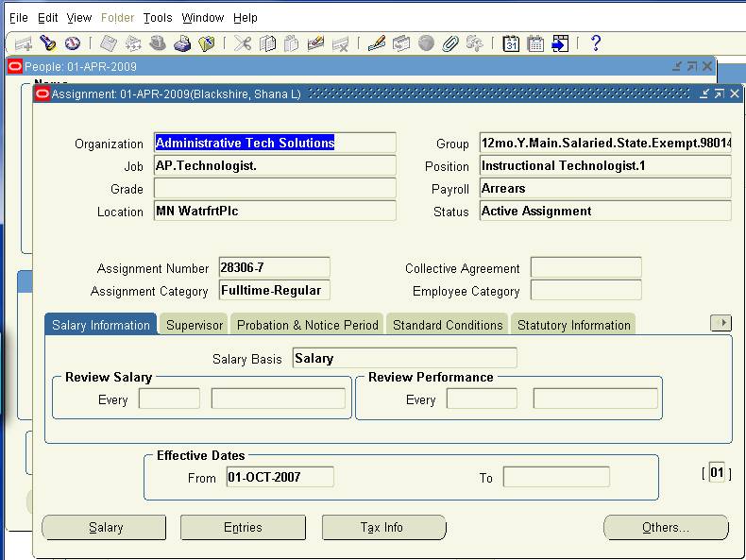Viewport: 746px width, 560px height.
Task: Click the New Record toolbar icon
Action: tap(24, 43)
